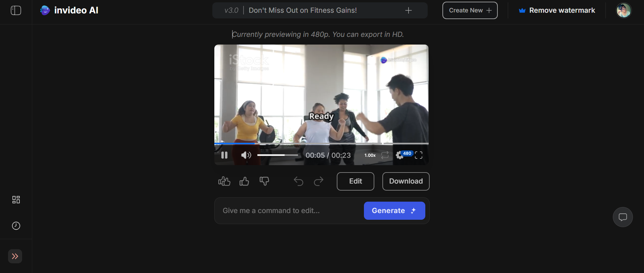Open the chat support bubble
This screenshot has height=273, width=644.
623,217
